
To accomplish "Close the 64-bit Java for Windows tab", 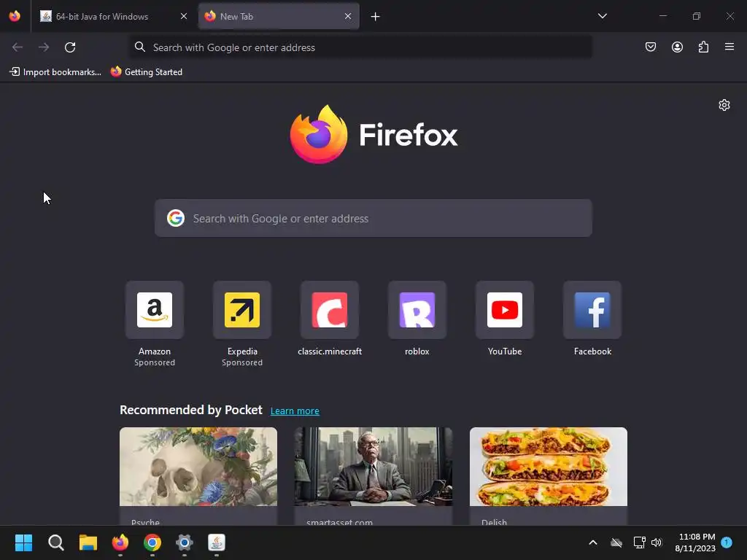I will tap(184, 16).
